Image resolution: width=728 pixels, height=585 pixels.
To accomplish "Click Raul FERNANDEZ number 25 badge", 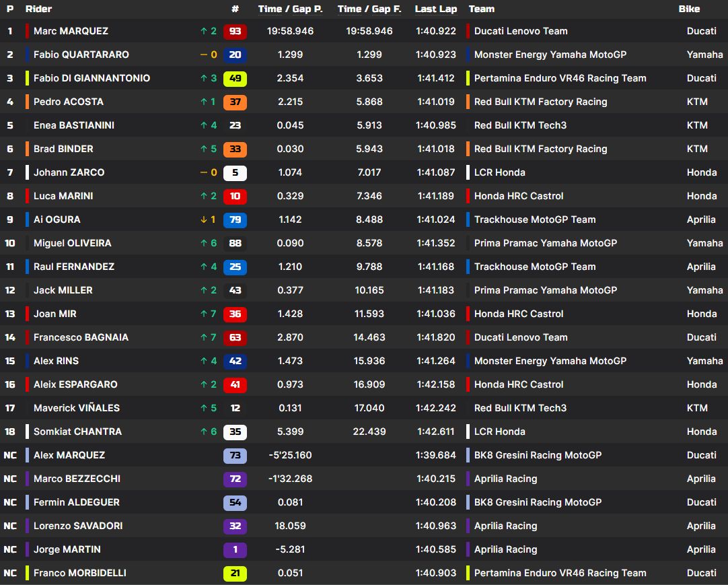I will click(x=235, y=267).
